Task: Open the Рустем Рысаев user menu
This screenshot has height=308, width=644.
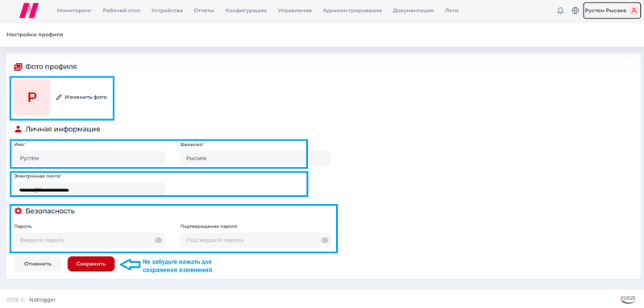Action: click(x=612, y=11)
